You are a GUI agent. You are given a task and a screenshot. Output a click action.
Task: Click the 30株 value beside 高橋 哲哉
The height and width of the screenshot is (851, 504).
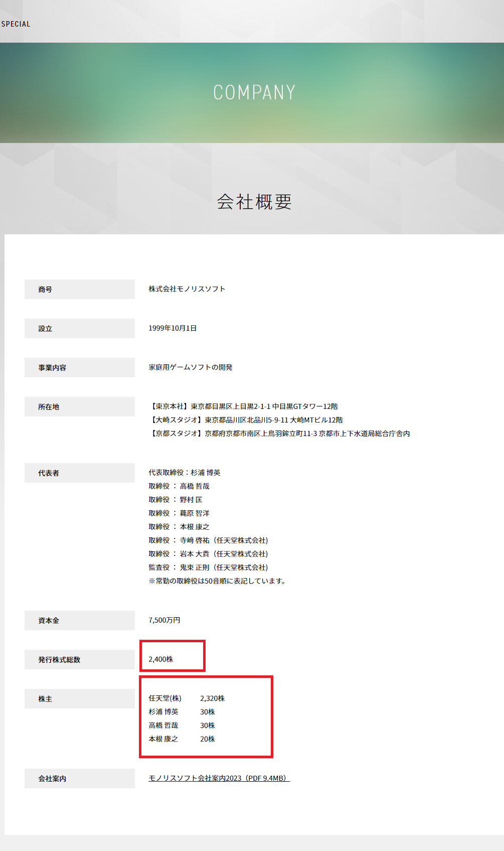[x=208, y=726]
